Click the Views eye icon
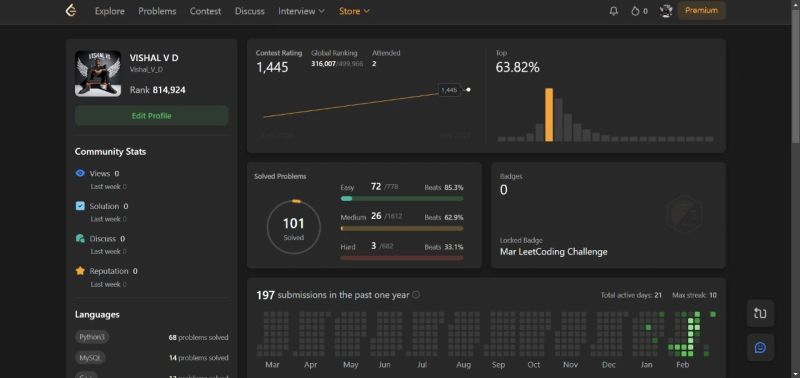 pos(80,173)
